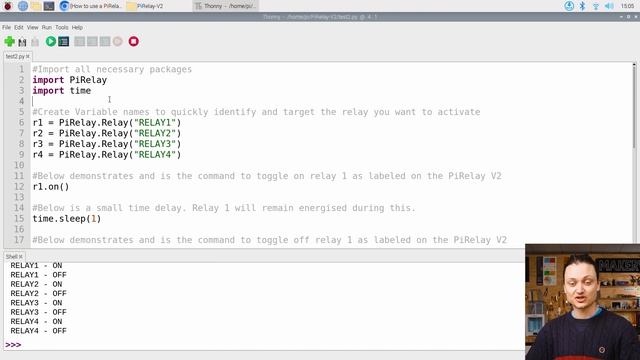640x360 pixels.
Task: Open the File menu
Action: point(7,27)
